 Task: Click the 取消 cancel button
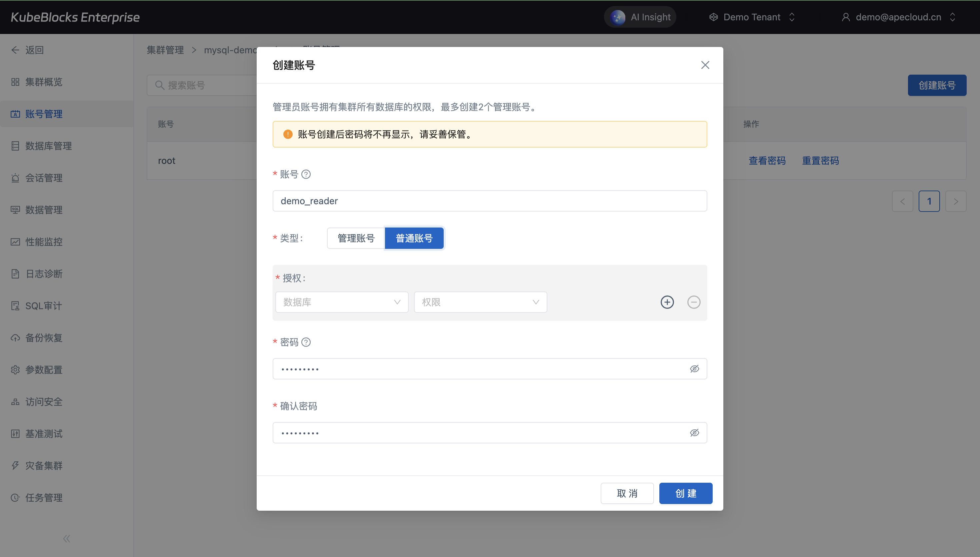pos(627,493)
